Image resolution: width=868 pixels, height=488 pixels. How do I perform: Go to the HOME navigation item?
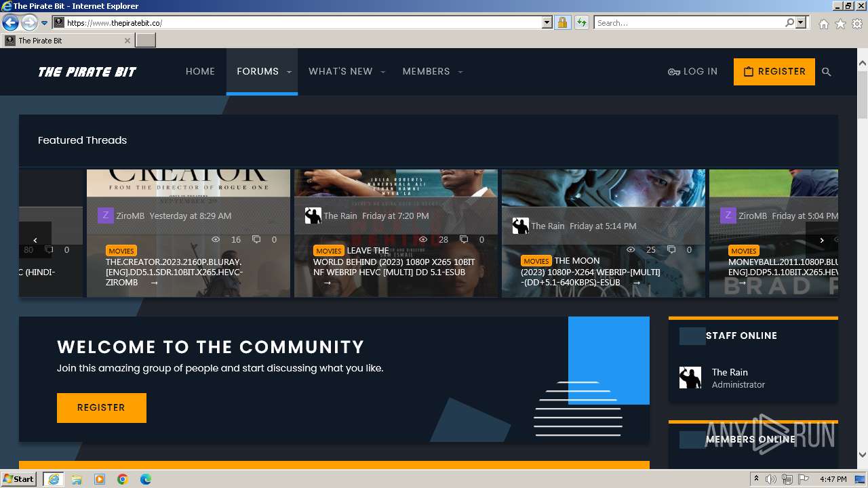click(200, 71)
